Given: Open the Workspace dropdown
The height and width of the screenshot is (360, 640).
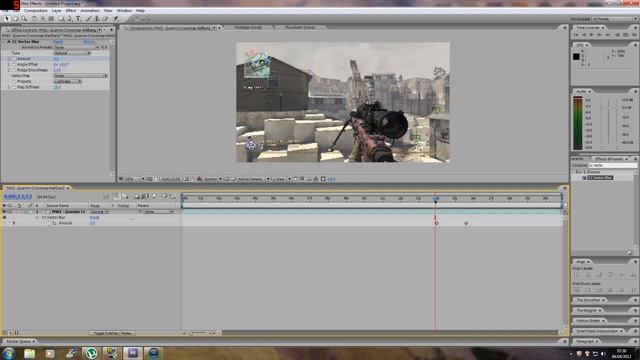Looking at the screenshot, I should click(x=614, y=19).
